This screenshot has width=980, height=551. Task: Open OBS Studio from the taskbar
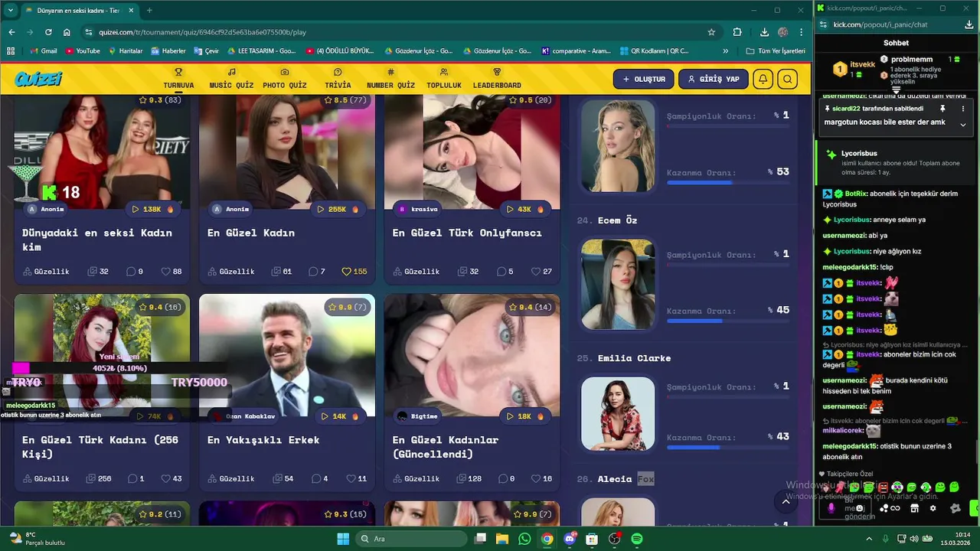coord(614,539)
